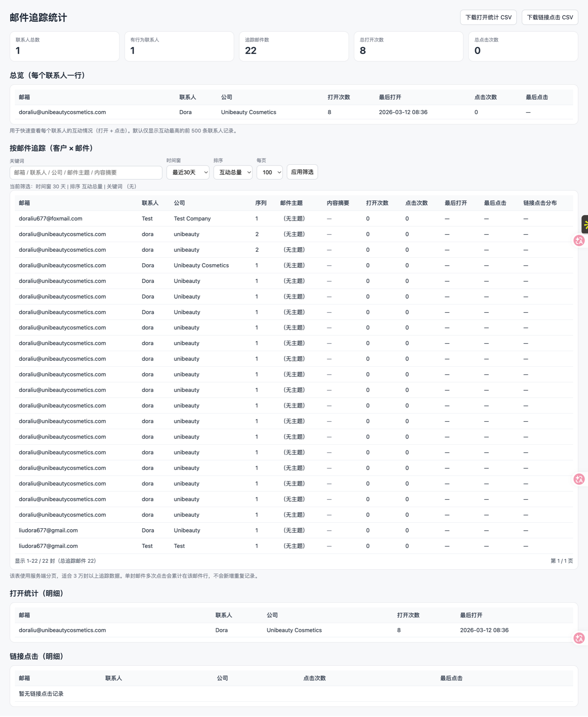Image resolution: width=588 pixels, height=717 pixels.
Task: Click the 邮件主题 column header in the tracking table
Action: pyautogui.click(x=291, y=203)
